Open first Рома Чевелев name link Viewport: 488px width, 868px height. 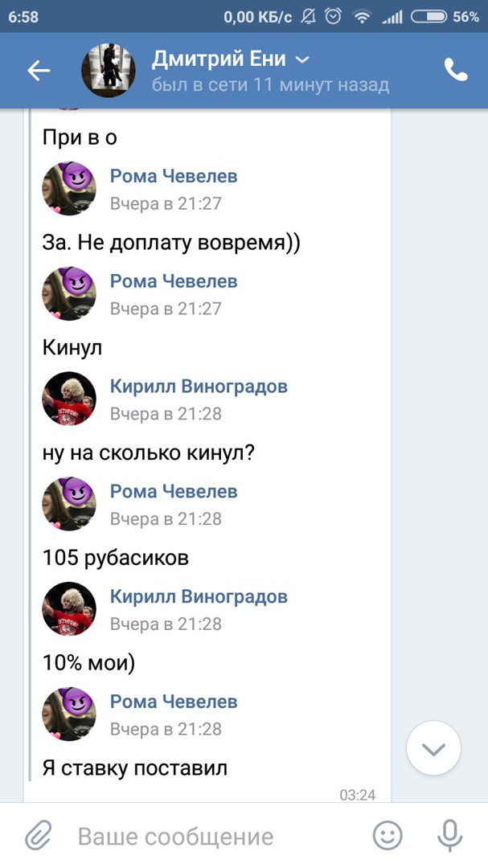(x=174, y=176)
